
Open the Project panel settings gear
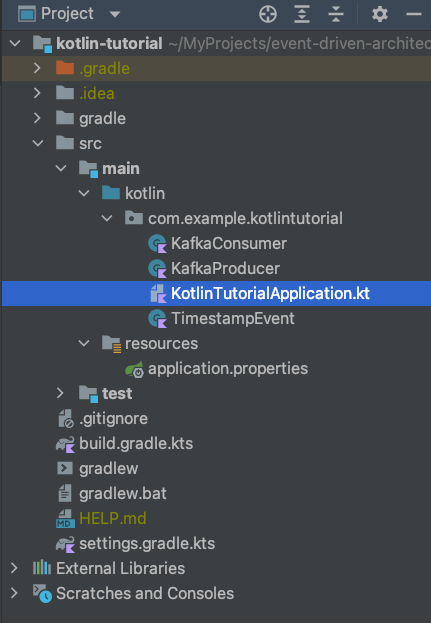tap(380, 14)
